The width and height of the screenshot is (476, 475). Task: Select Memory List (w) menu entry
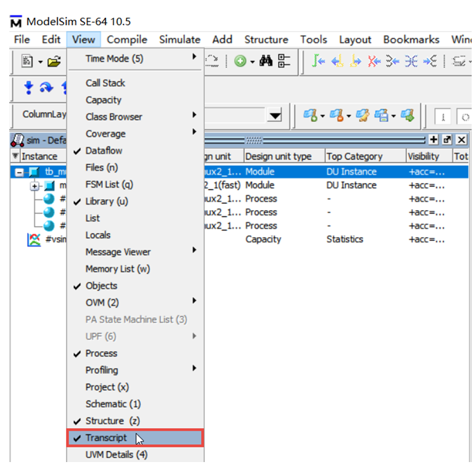pyautogui.click(x=136, y=269)
